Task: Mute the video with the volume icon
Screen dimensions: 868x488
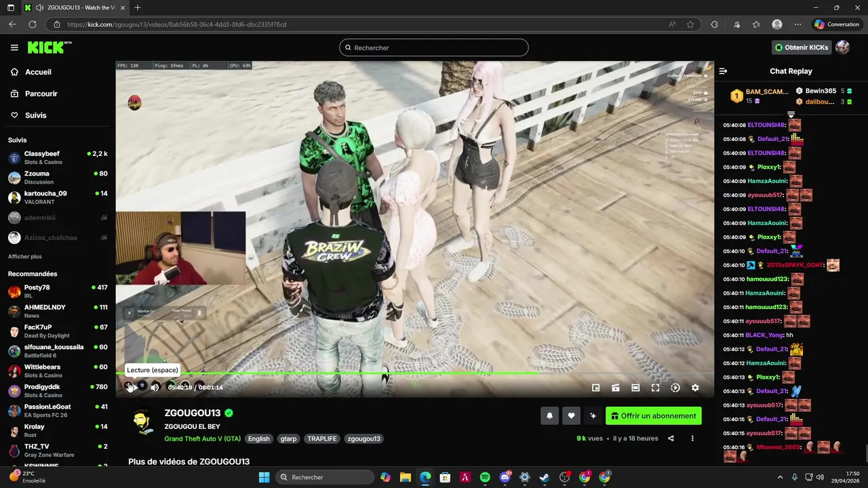Action: click(x=155, y=388)
